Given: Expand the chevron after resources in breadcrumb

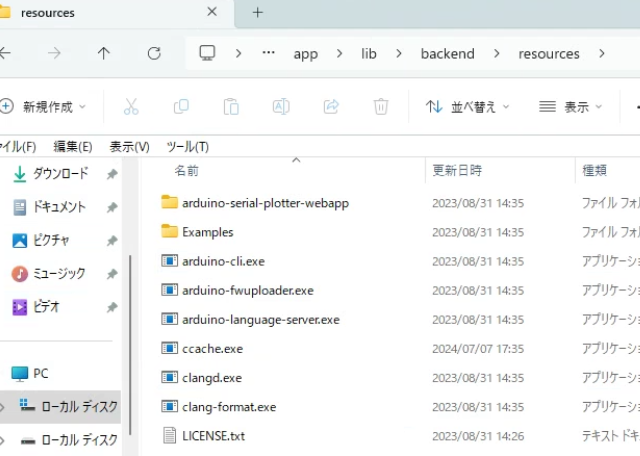Looking at the screenshot, I should click(602, 53).
